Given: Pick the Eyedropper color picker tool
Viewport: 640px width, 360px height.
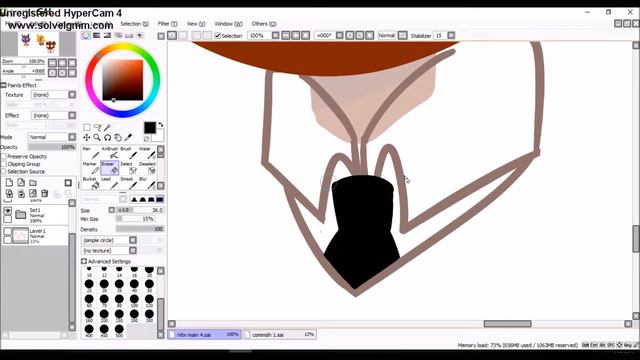Looking at the screenshot, I should 128,138.
